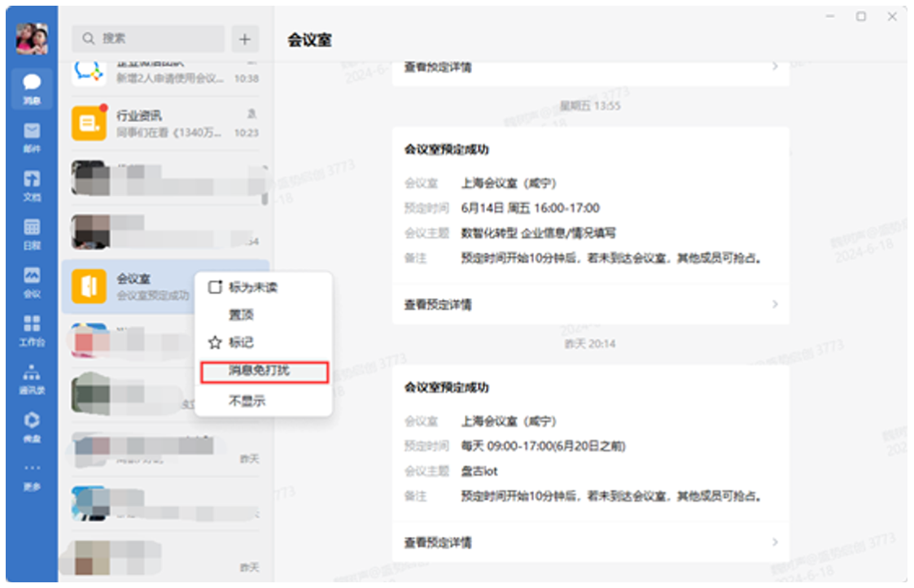Click the plus button beside search
Image resolution: width=914 pixels, height=588 pixels.
(x=245, y=38)
